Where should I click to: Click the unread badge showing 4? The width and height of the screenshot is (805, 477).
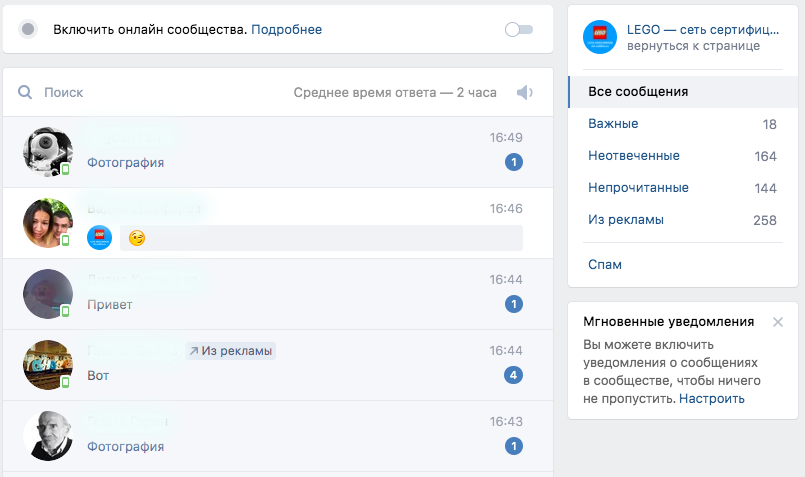click(513, 375)
